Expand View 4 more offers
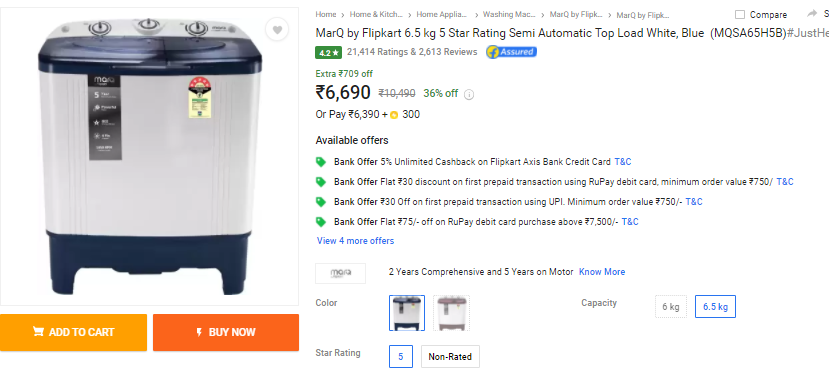This screenshot has height=369, width=829. pyautogui.click(x=355, y=241)
